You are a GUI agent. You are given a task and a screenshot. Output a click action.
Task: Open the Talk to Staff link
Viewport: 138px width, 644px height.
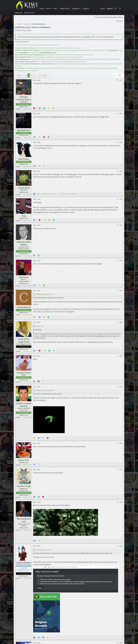click(x=112, y=50)
